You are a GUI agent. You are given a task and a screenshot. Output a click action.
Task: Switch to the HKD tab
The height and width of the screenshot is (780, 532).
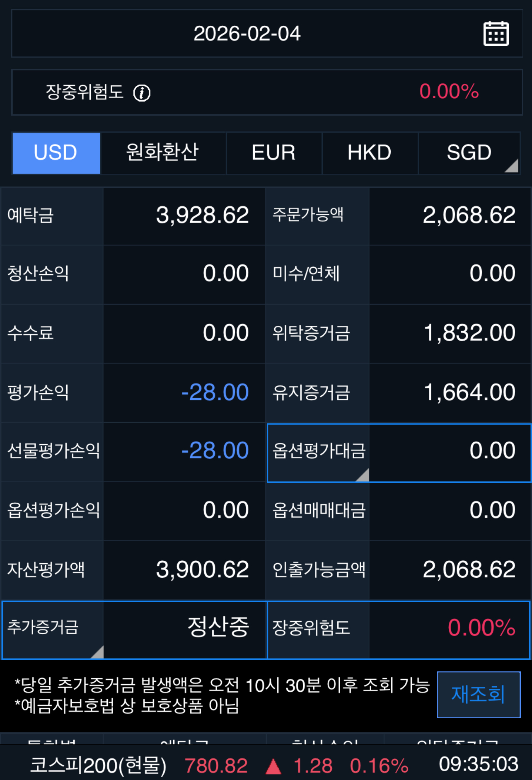pyautogui.click(x=369, y=153)
